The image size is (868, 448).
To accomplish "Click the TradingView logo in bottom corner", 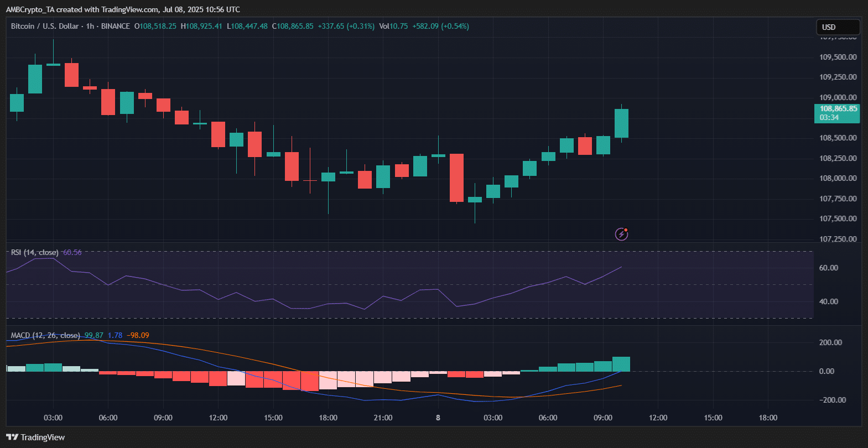I will [35, 437].
